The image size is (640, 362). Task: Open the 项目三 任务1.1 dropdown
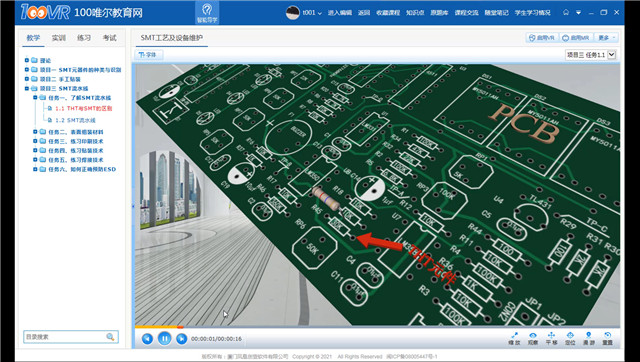tap(590, 55)
